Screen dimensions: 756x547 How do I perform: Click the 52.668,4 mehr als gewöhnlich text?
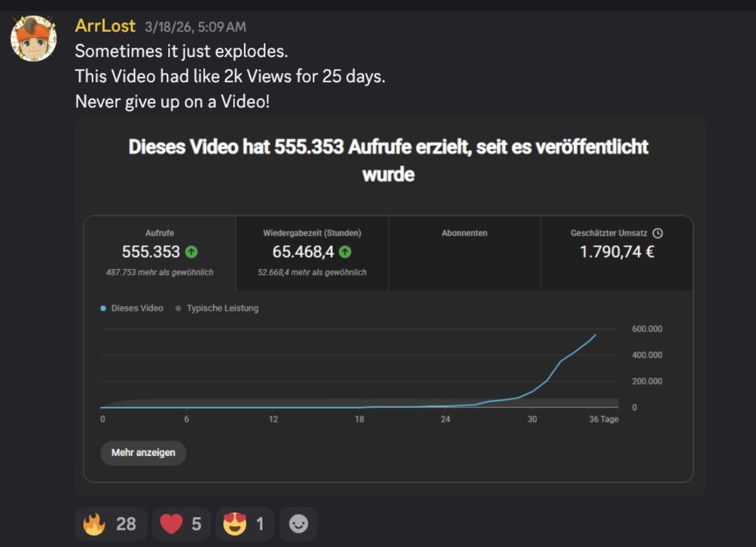tap(312, 272)
